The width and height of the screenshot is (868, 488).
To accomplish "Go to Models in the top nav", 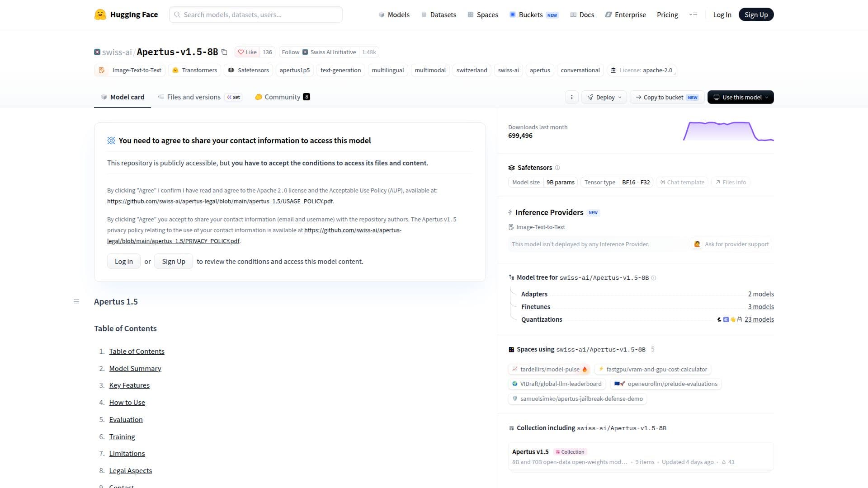I will [x=394, y=14].
